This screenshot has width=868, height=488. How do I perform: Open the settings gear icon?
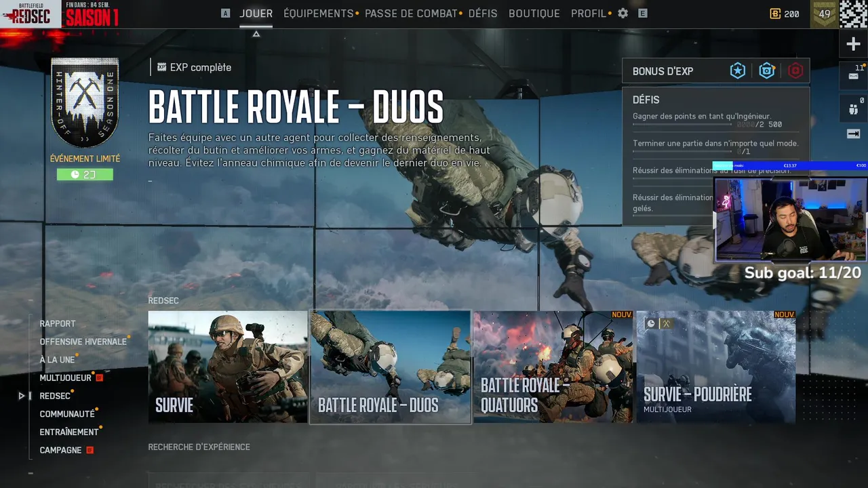(x=623, y=14)
